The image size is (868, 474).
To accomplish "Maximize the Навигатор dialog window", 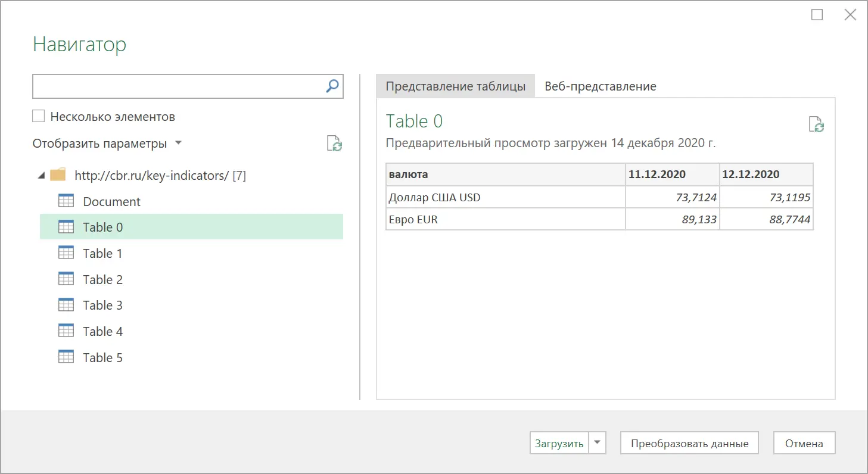I will [x=817, y=15].
